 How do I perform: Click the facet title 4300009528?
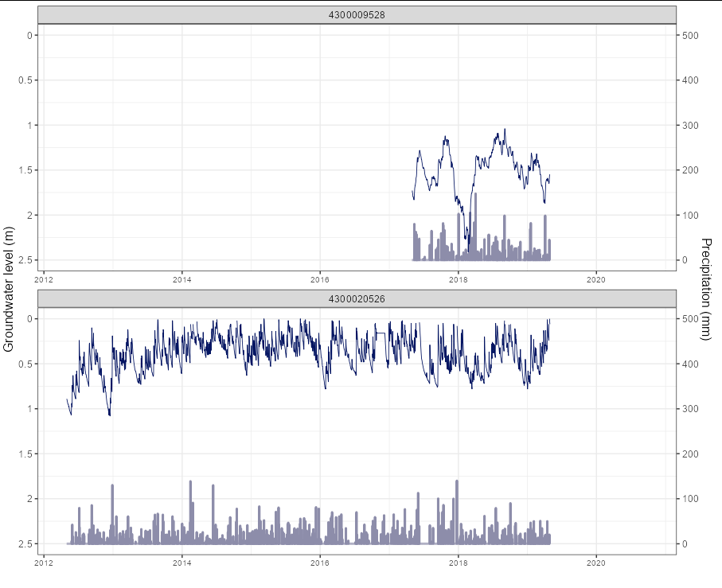pyautogui.click(x=357, y=15)
